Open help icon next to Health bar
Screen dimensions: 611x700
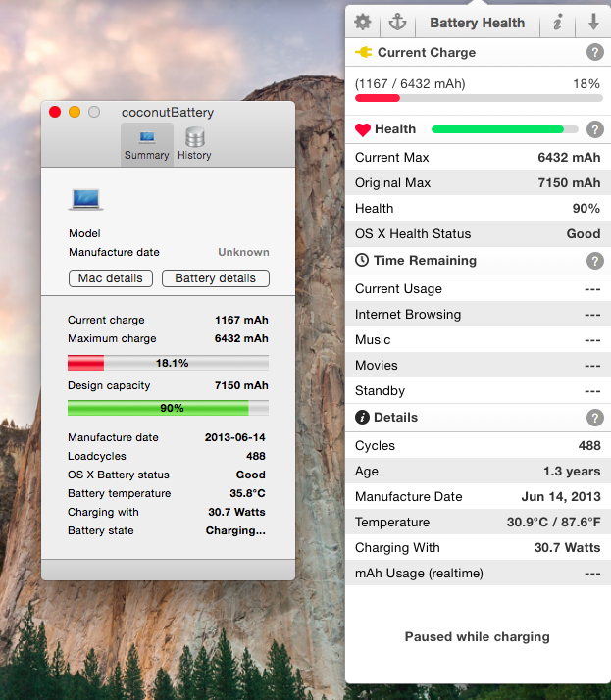pyautogui.click(x=595, y=129)
